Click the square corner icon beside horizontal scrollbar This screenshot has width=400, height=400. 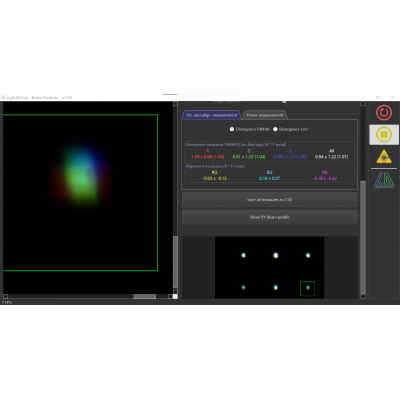pyautogui.click(x=175, y=296)
